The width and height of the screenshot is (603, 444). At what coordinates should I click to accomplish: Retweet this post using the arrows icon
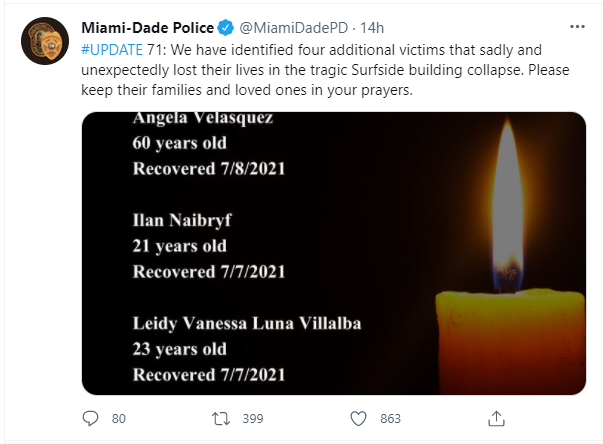(221, 418)
